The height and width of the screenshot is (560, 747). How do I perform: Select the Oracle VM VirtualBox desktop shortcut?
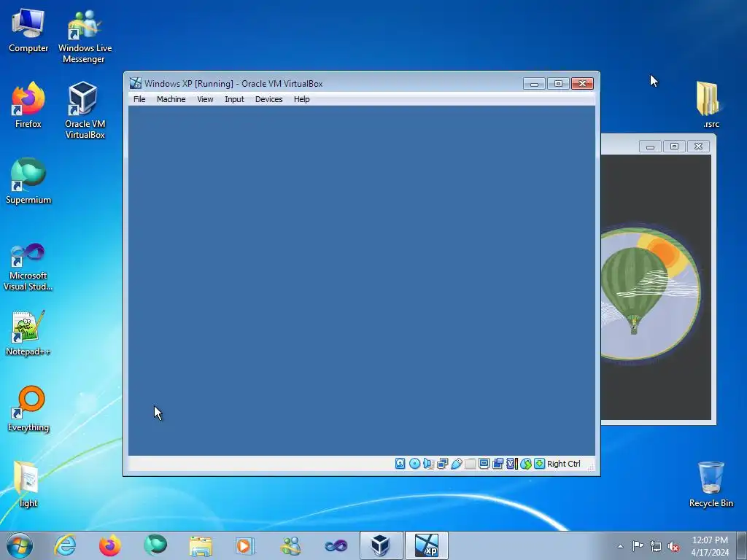[x=85, y=111]
